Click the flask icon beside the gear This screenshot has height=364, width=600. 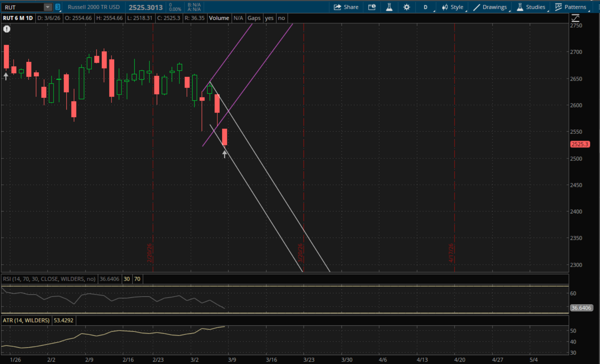tap(389, 7)
